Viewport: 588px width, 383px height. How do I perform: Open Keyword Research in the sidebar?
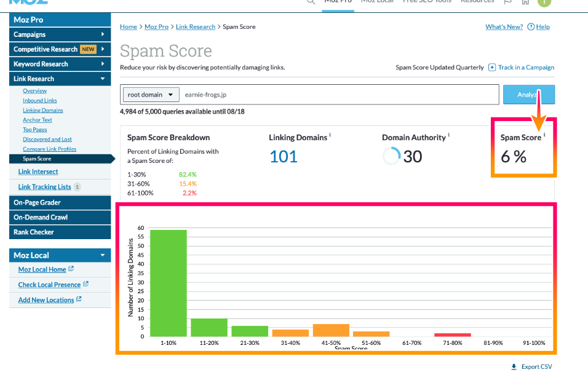click(60, 64)
